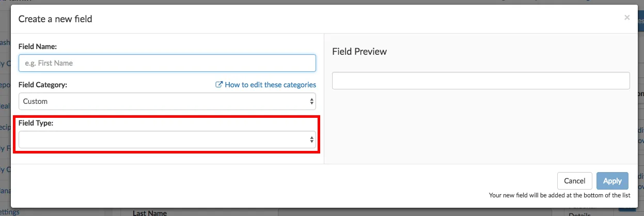The image size is (644, 216).
Task: Close the dialog with the X icon
Action: click(627, 18)
